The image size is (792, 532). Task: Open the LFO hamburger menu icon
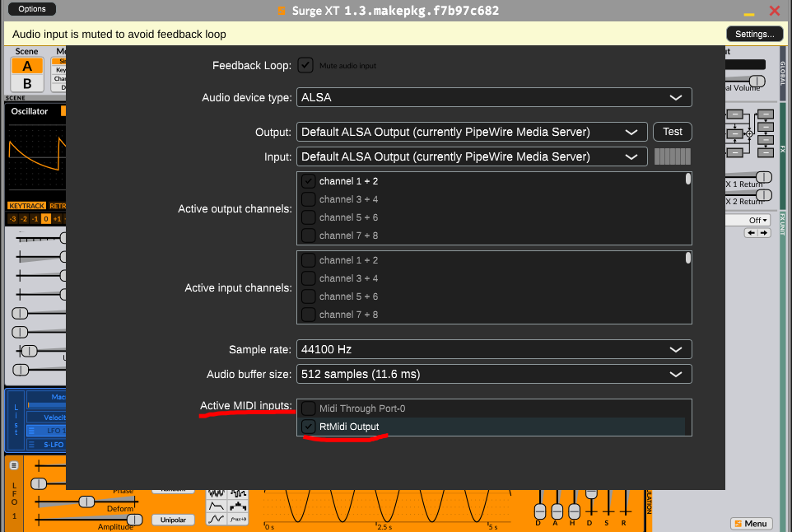pyautogui.click(x=14, y=465)
